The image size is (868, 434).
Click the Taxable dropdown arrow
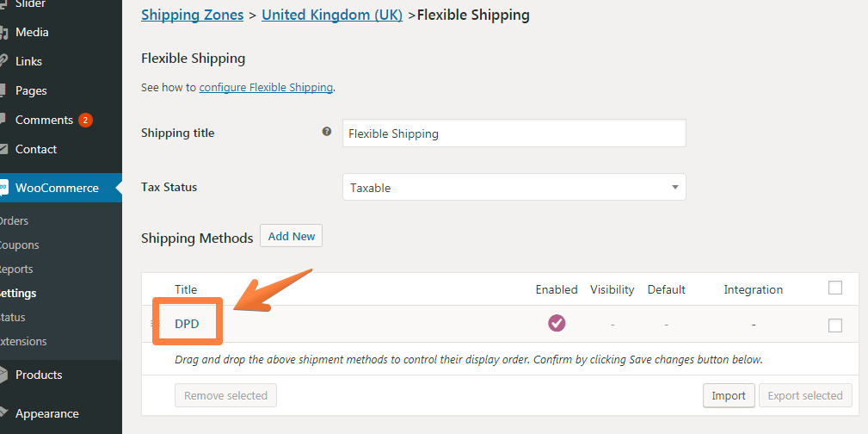[x=674, y=188]
